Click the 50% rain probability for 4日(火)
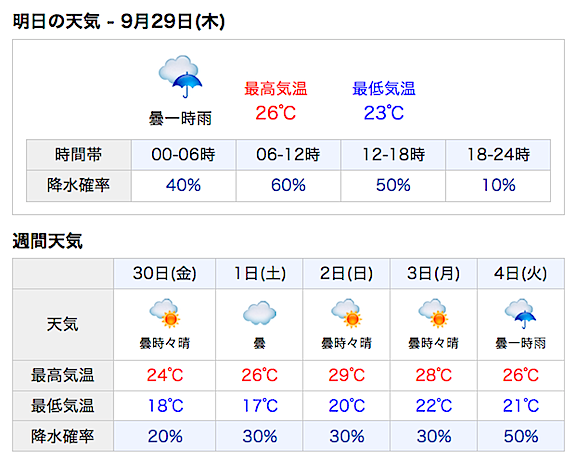The height and width of the screenshot is (460, 576). click(521, 436)
